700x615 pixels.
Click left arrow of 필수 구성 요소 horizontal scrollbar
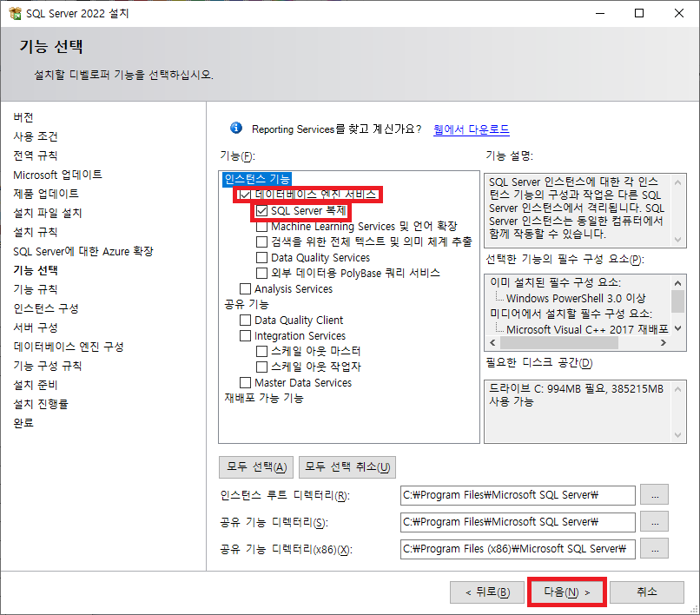coord(492,342)
